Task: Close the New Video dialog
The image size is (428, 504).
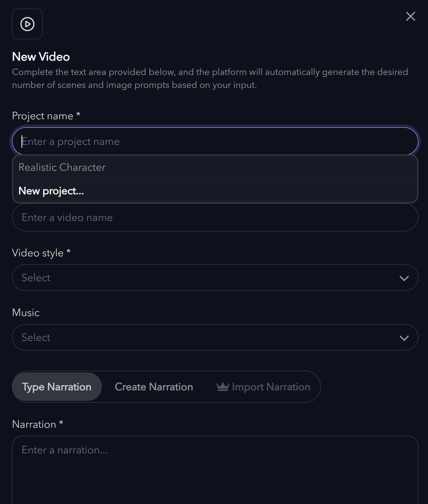Action: point(410,16)
